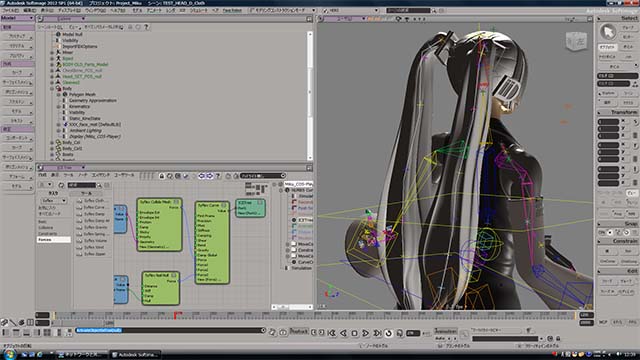This screenshot has height=360, width=640.
Task: Open the Model module dropdown
Action: pyautogui.click(x=17, y=18)
